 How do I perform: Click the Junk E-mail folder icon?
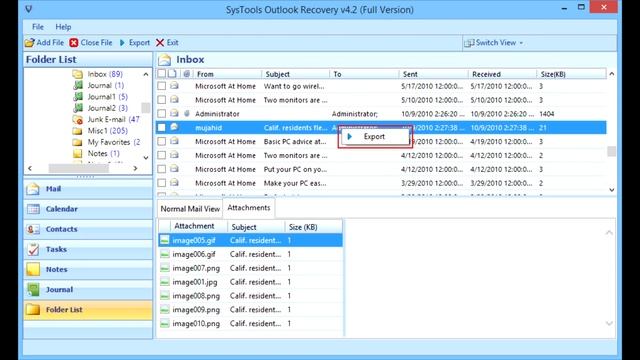pos(78,120)
